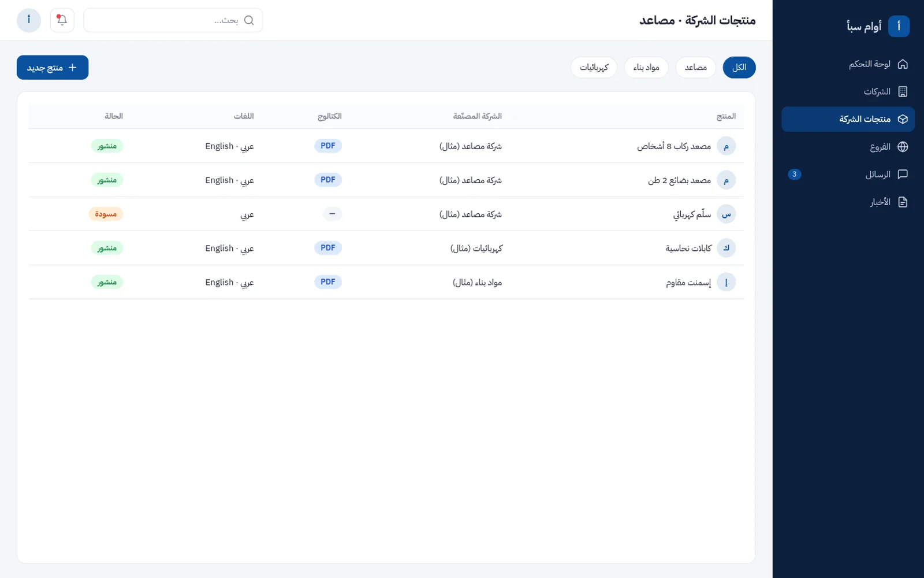924x578 pixels.
Task: Open the user profile avatar
Action: [x=29, y=20]
